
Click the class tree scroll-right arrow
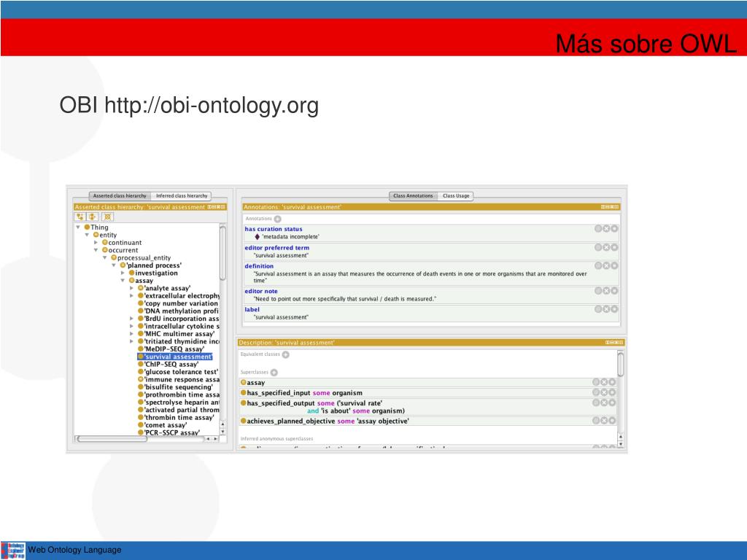215,439
